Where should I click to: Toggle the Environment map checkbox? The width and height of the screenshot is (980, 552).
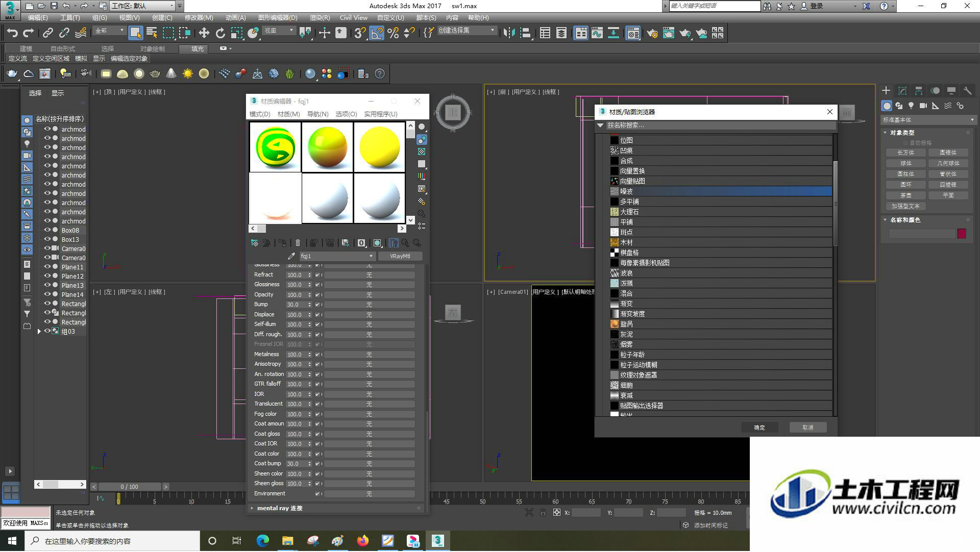317,494
